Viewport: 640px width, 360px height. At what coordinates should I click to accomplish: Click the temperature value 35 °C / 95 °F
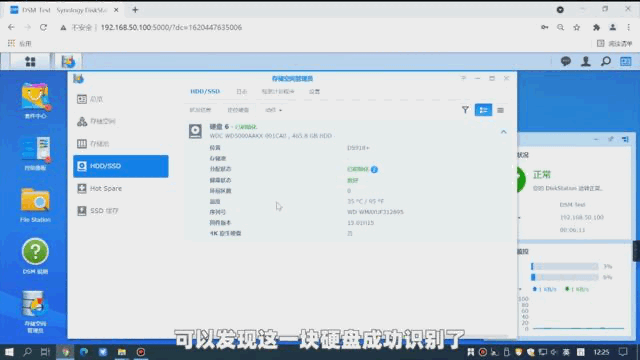pyautogui.click(x=365, y=201)
